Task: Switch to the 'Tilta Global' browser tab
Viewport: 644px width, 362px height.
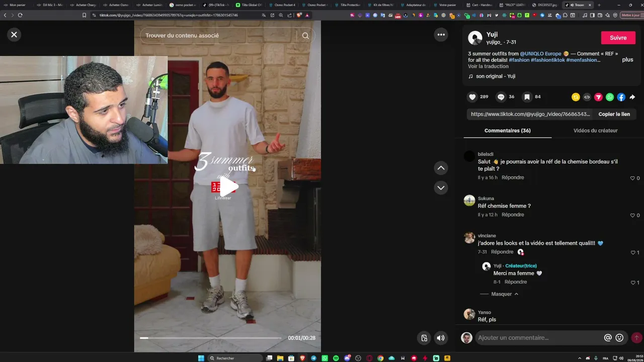Action: 252,5
